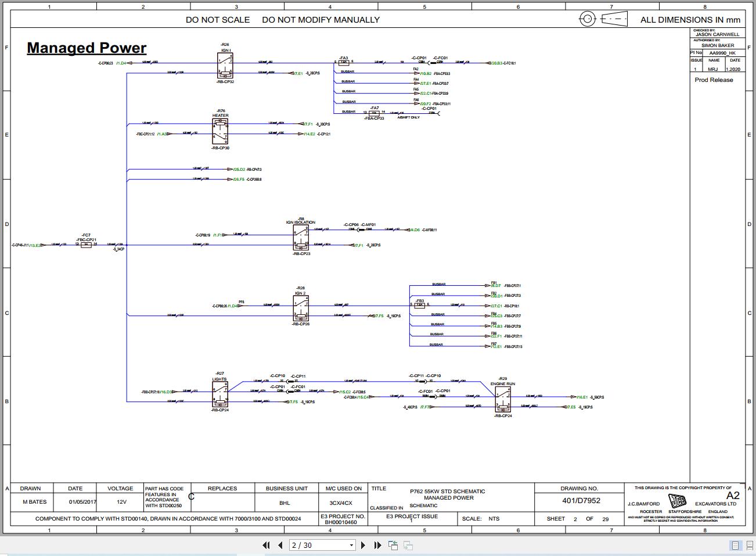
Task: Click the 12V voltage cell
Action: (121, 502)
